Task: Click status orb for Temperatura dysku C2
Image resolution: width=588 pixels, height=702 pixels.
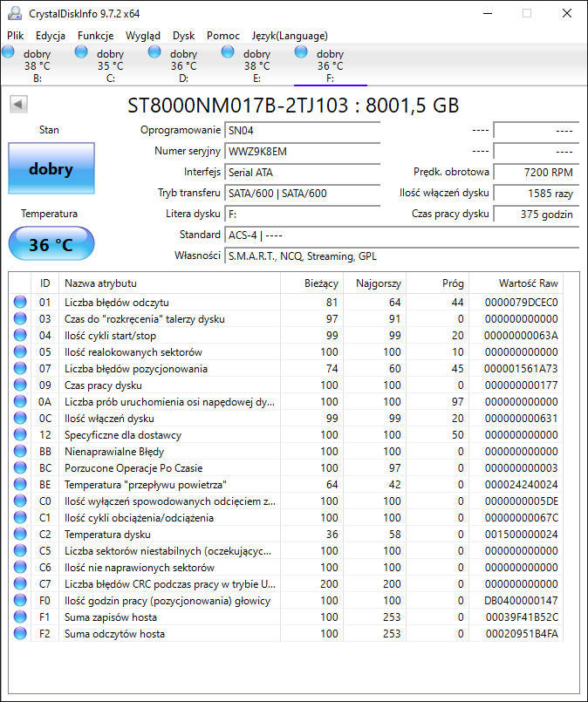Action: coord(20,534)
